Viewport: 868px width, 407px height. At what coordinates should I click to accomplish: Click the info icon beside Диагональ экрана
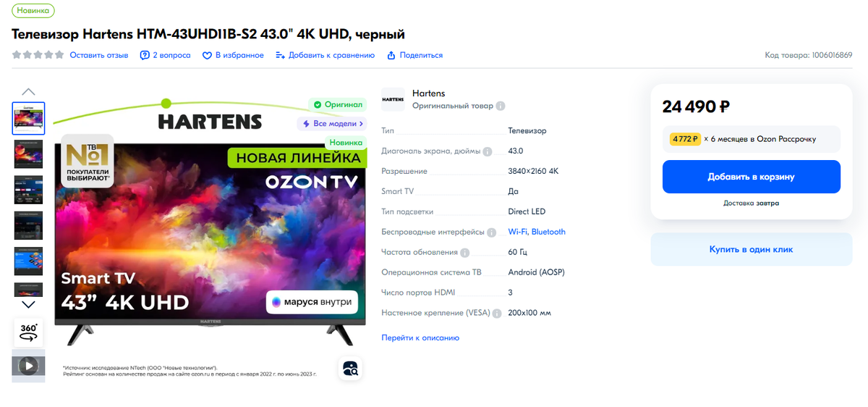coord(487,151)
